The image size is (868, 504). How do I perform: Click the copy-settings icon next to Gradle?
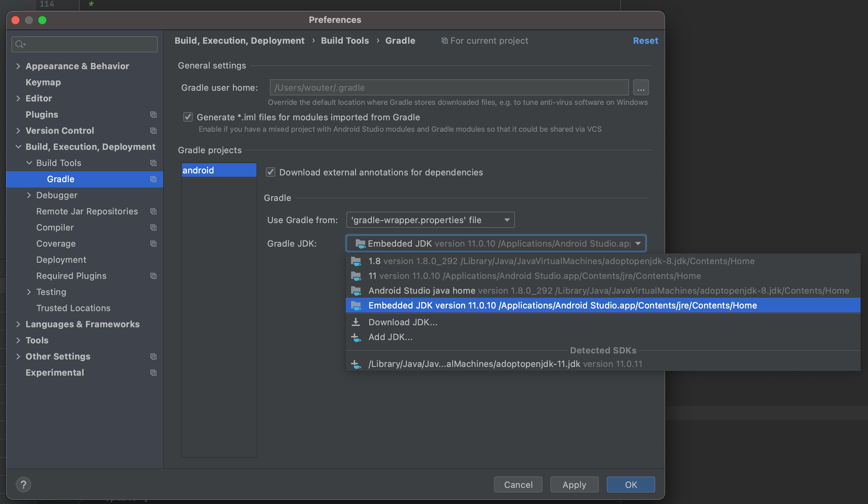tap(153, 179)
